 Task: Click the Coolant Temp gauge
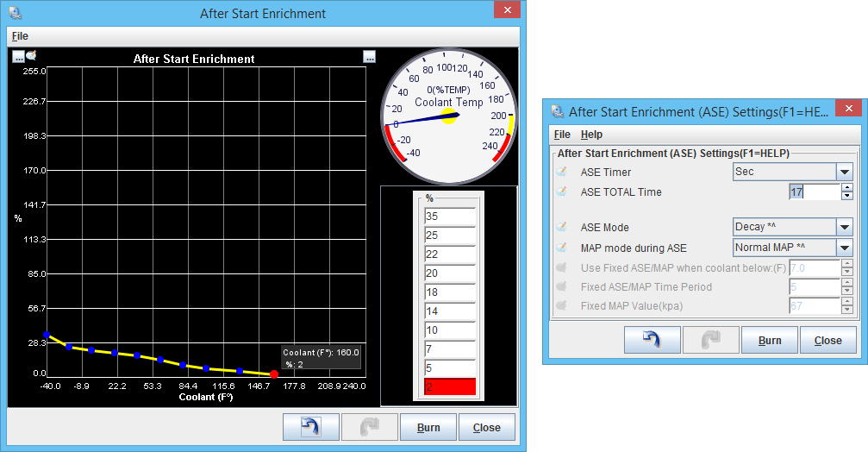[x=449, y=116]
